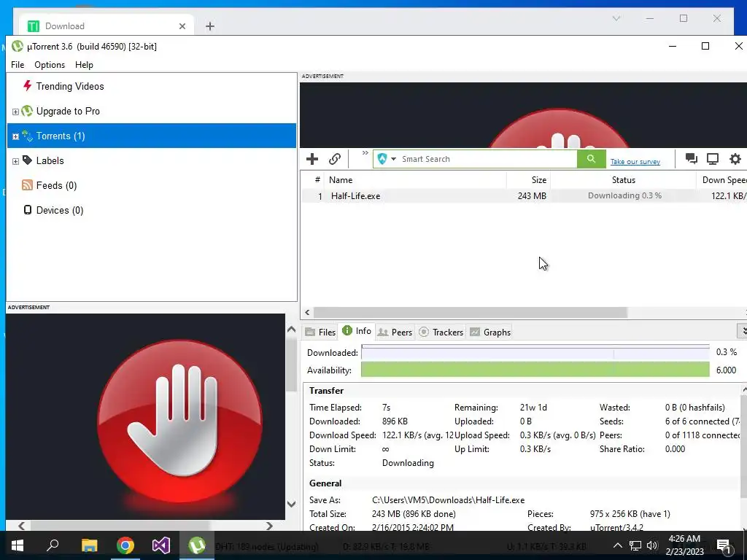Click the green Availability bar
Screen dimensions: 747x560
tap(535, 370)
